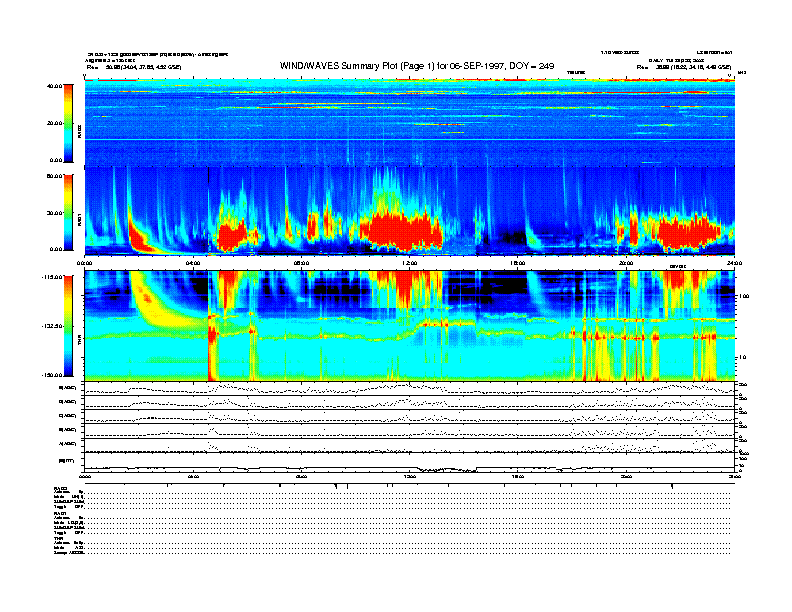792x612 pixels.
Task: Click the RAD1 vertical axis label
Action: click(x=79, y=220)
